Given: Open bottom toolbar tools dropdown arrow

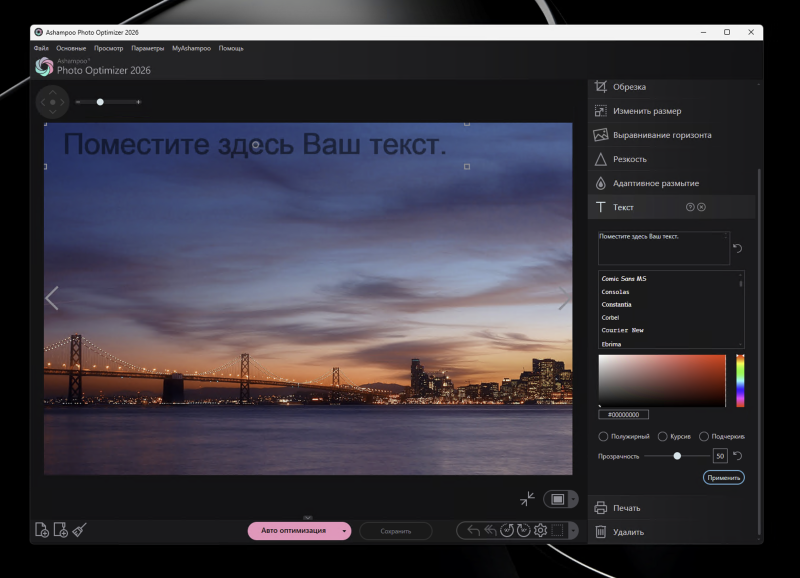Looking at the screenshot, I should click(573, 531).
